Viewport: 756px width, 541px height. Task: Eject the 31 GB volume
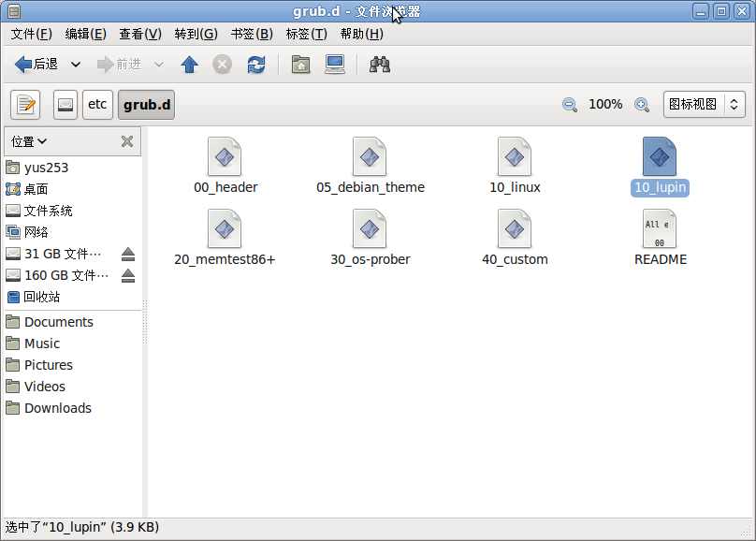click(128, 254)
